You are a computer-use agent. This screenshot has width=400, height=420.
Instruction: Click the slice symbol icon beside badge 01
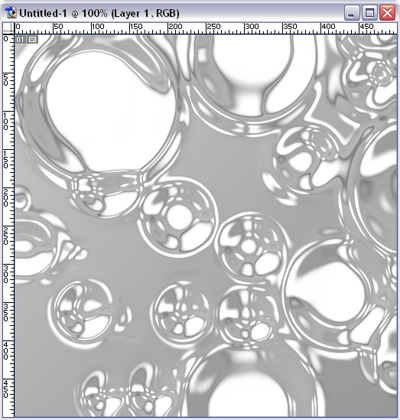[32, 40]
